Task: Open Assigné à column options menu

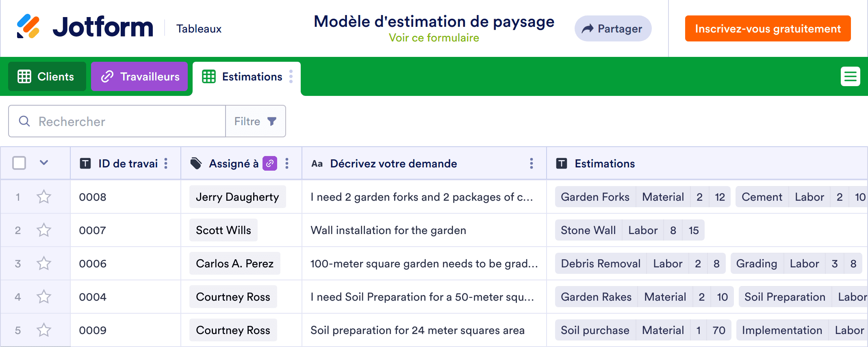Action: (287, 163)
